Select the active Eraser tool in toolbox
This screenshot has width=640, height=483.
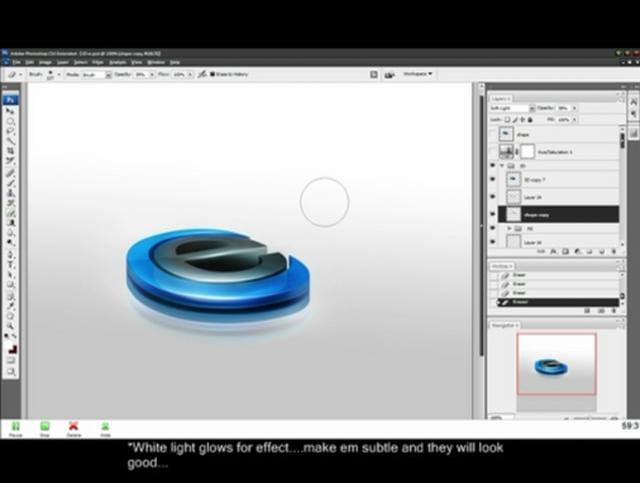point(10,213)
